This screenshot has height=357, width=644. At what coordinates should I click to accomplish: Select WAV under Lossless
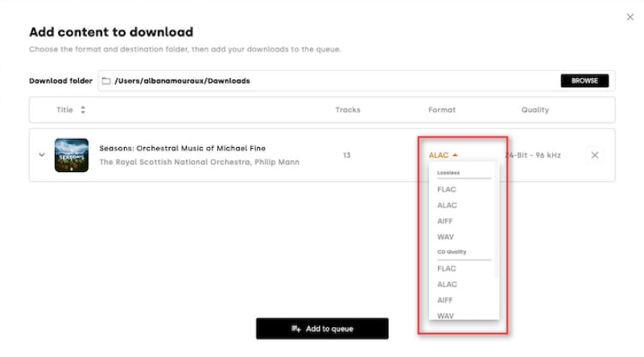(x=445, y=236)
